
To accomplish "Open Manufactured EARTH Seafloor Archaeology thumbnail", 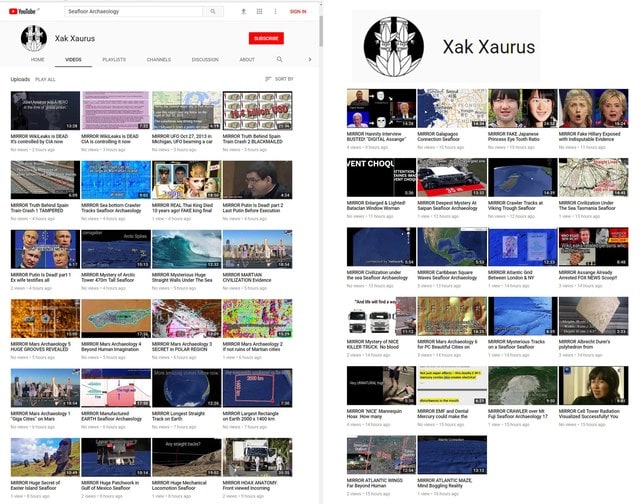I will click(116, 388).
